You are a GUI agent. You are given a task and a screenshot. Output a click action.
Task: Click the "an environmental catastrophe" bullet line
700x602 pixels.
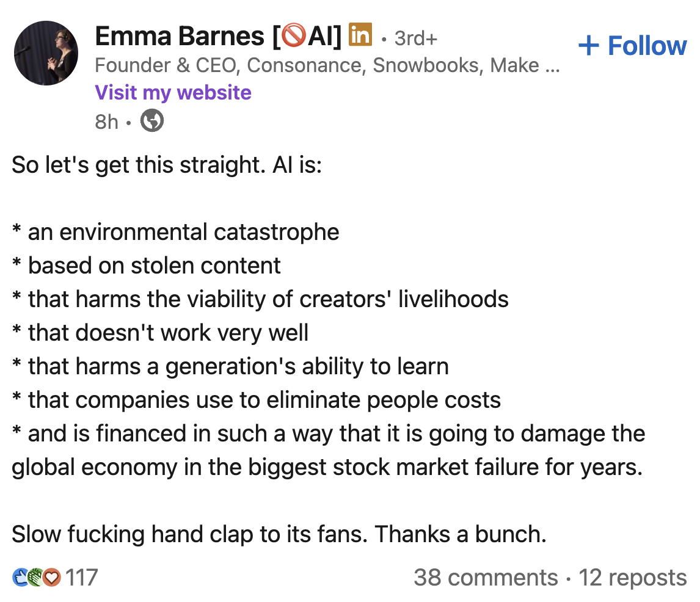pos(183,232)
